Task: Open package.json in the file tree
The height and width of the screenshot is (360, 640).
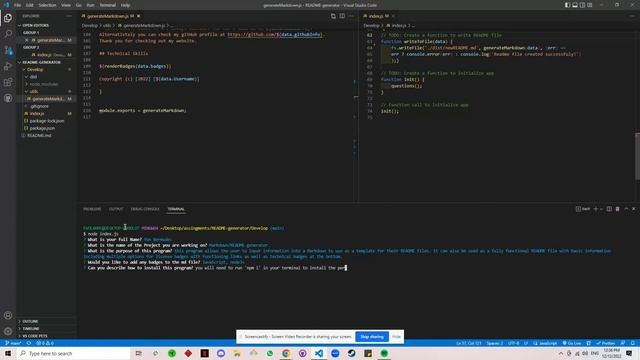Action: [42, 128]
